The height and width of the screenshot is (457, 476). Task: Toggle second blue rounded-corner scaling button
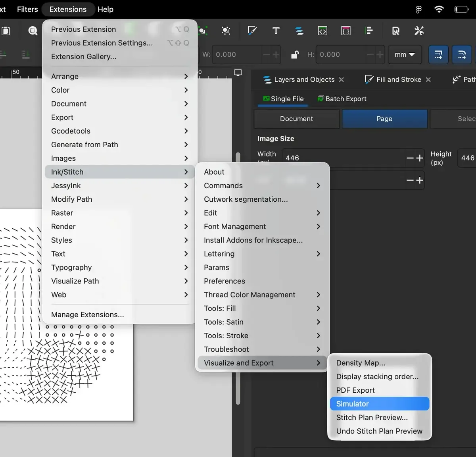click(462, 54)
